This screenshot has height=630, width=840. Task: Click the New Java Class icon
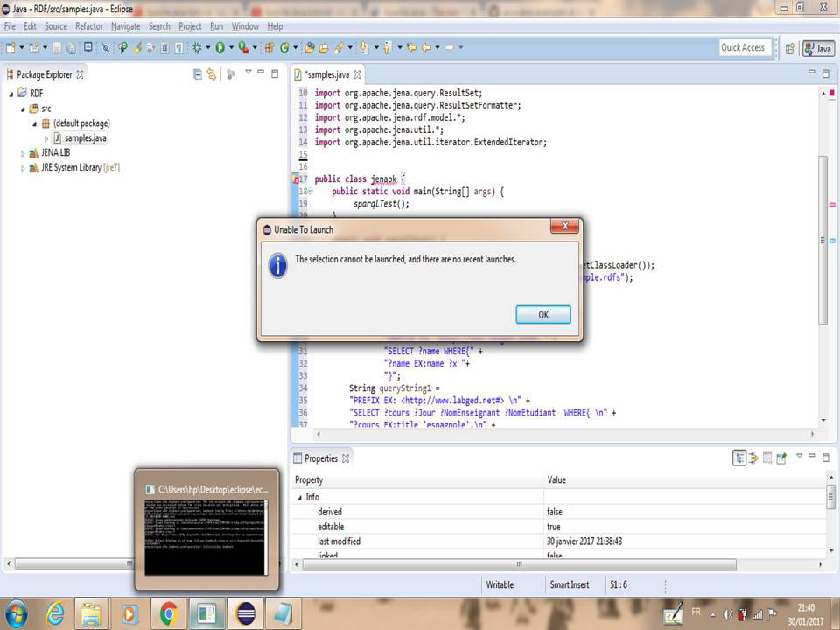point(284,48)
